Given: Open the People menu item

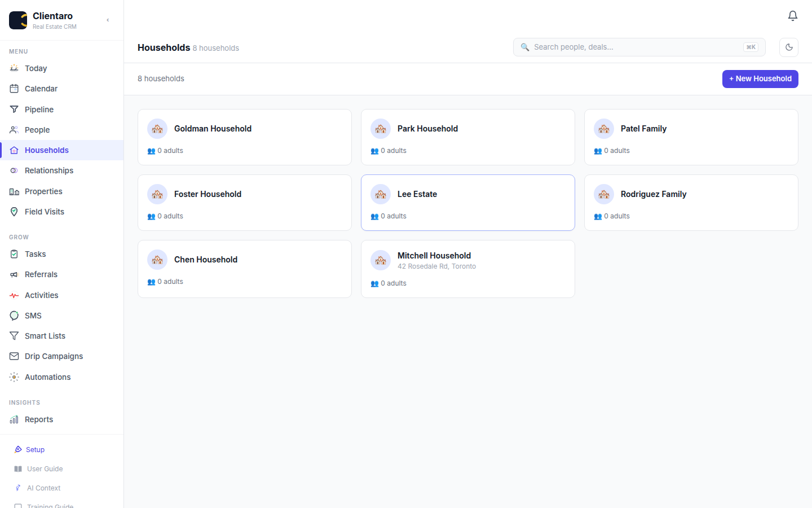Looking at the screenshot, I should 37,130.
